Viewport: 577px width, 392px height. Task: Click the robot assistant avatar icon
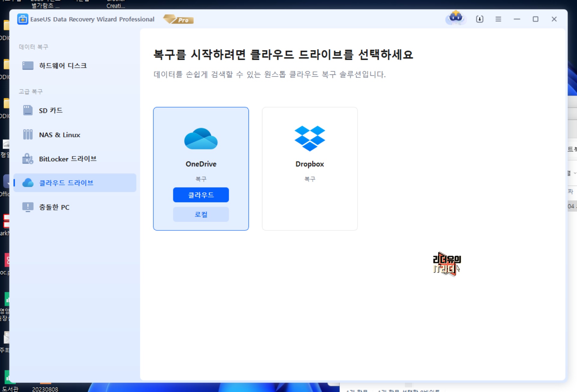tap(456, 18)
